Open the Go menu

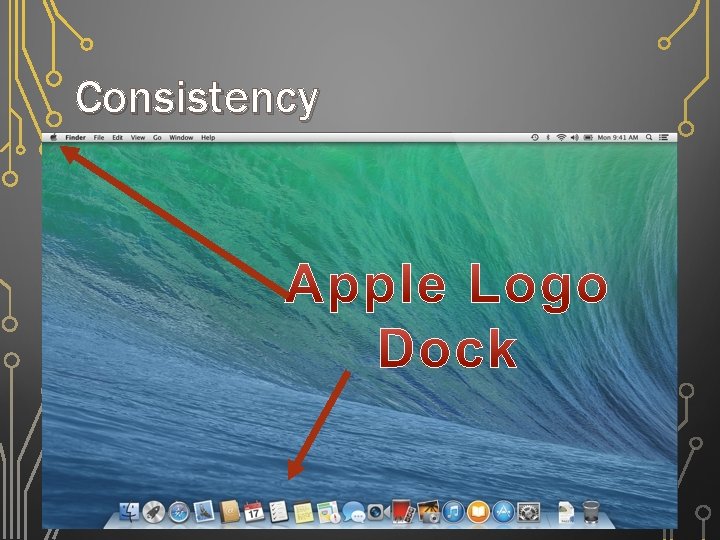point(157,137)
